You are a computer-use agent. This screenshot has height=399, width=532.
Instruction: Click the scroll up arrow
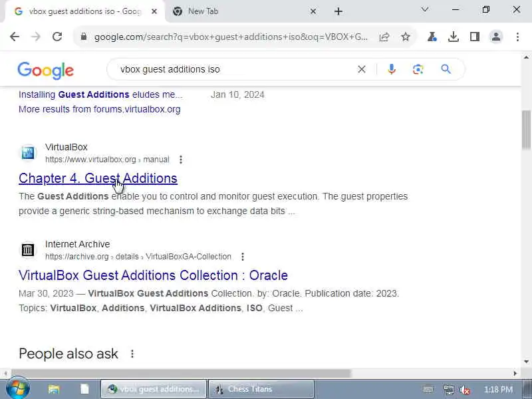click(x=526, y=57)
